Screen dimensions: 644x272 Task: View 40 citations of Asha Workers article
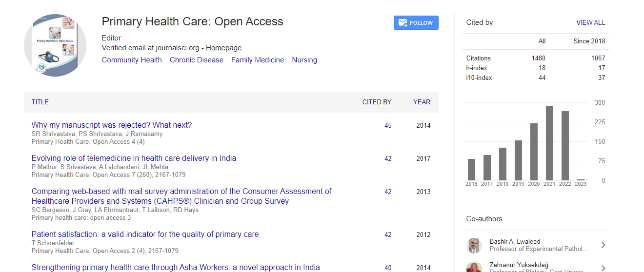[x=388, y=268]
